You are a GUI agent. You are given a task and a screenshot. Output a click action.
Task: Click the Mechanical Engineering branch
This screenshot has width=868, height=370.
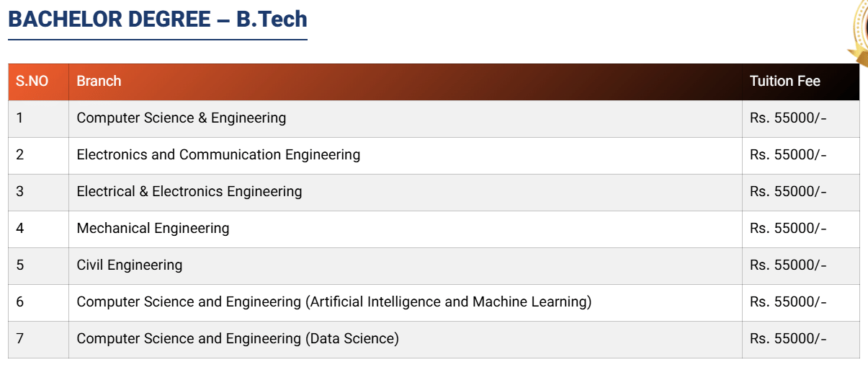pyautogui.click(x=153, y=229)
